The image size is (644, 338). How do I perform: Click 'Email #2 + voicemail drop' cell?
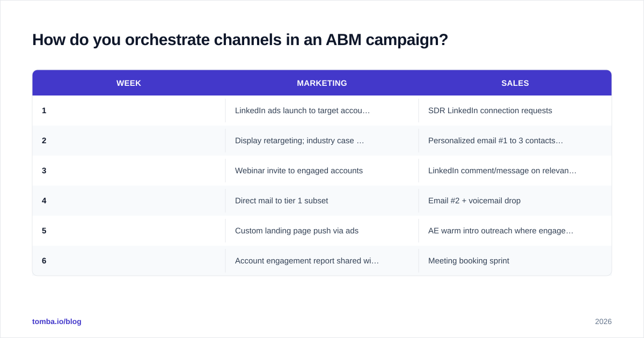pyautogui.click(x=515, y=201)
